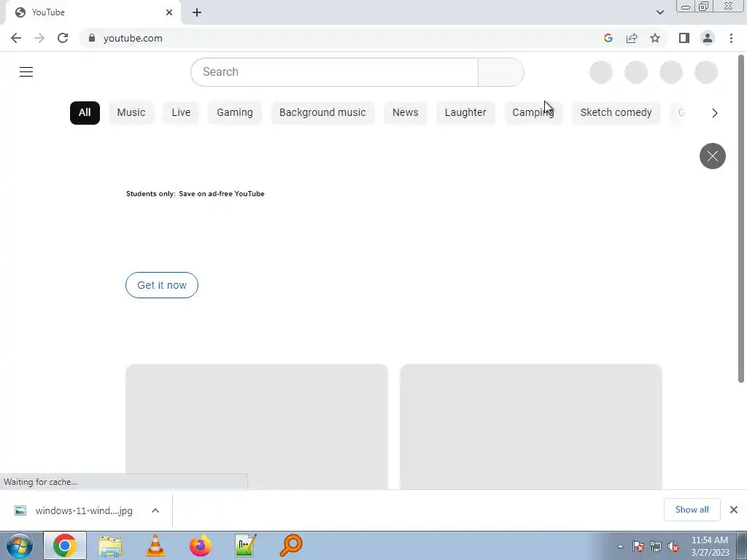
Task: Click the Get it now button
Action: point(162,285)
